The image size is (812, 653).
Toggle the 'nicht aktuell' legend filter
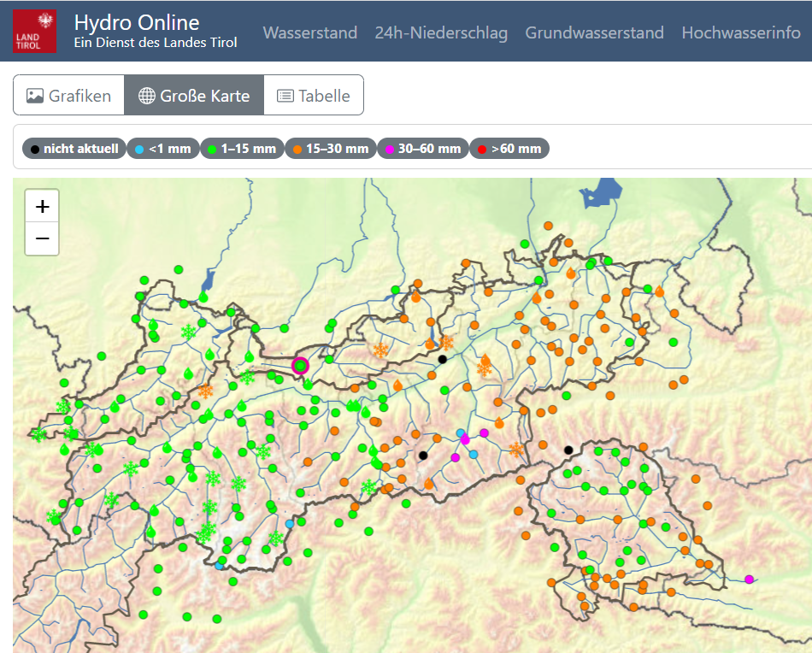74,149
